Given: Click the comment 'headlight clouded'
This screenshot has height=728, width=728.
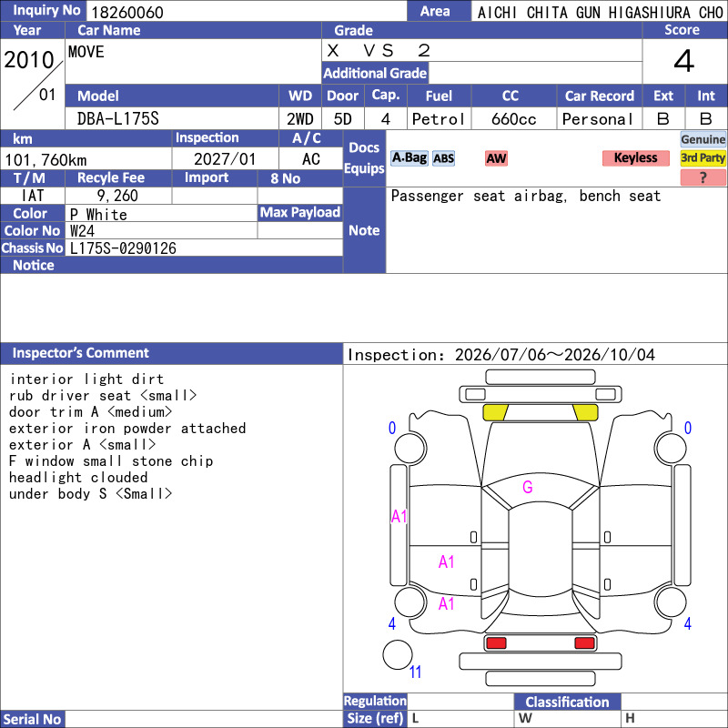Looking at the screenshot, I should [x=78, y=477].
